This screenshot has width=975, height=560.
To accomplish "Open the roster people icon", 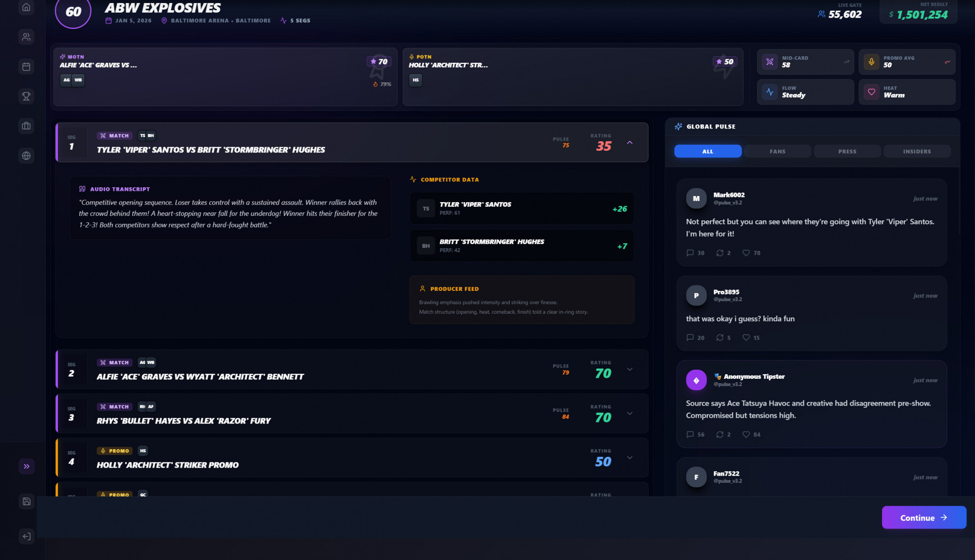I will point(26,37).
